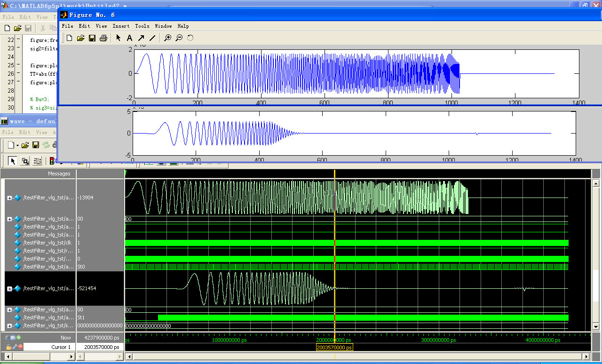The height and width of the screenshot is (364, 602).
Task: Click the waveform vertical scrollbar down arrow
Action: click(x=596, y=326)
